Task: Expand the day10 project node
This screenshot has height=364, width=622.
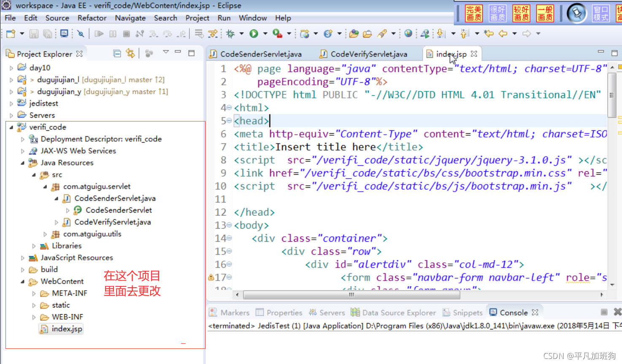Action: pos(11,67)
